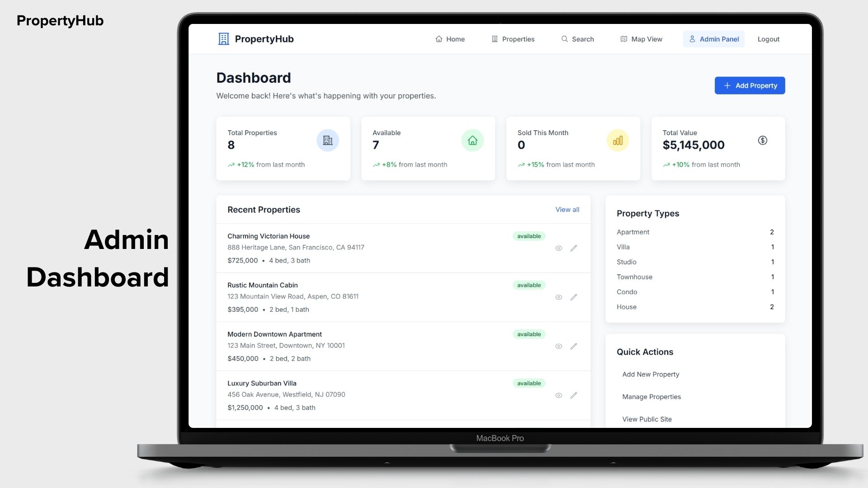Click the available status badge on Luxury Suburban Villa
Screen dimensions: 868x488
[x=528, y=383]
